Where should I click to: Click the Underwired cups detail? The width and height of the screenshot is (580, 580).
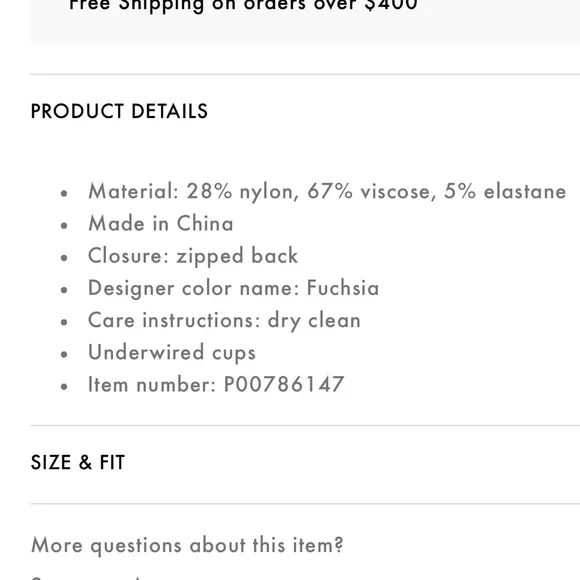click(x=172, y=353)
